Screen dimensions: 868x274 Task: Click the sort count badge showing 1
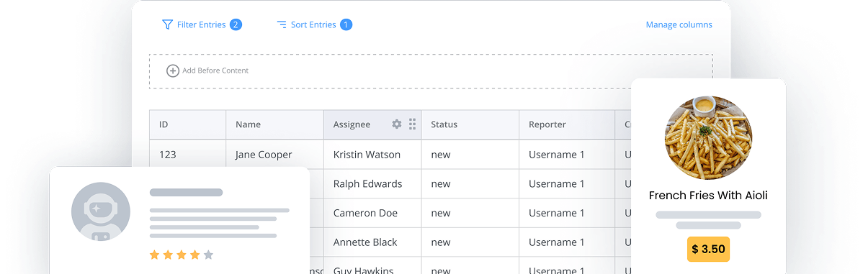[x=346, y=24]
